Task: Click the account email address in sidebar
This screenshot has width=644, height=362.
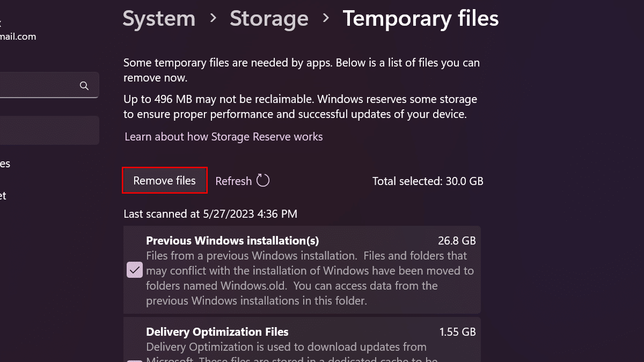Action: click(x=18, y=36)
